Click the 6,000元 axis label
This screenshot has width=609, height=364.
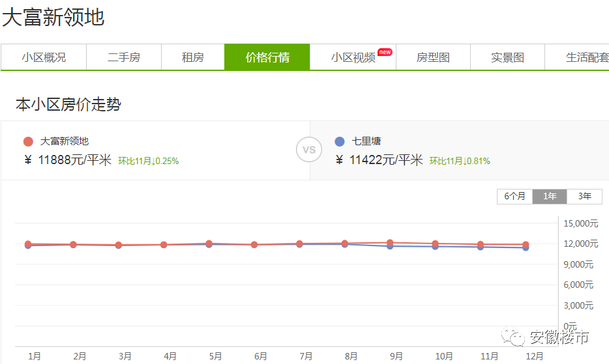pyautogui.click(x=578, y=285)
